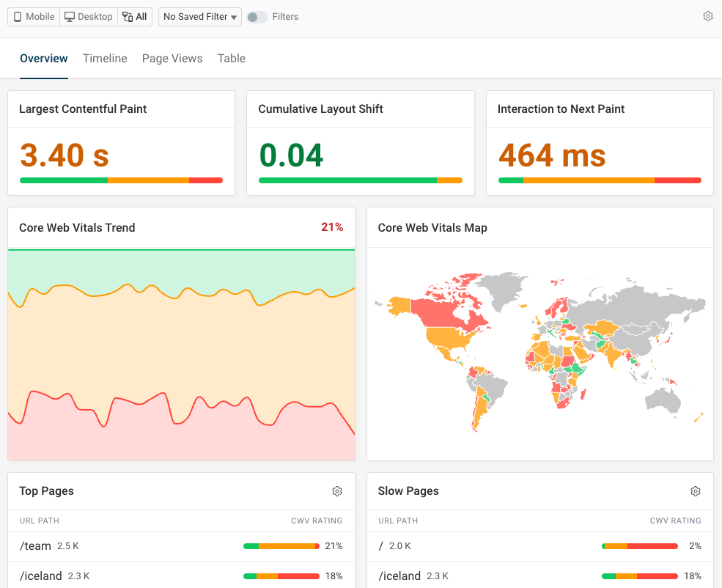Click the Core Web Vitals Trend chart
Screen dimensions: 722x588
[x=181, y=352]
